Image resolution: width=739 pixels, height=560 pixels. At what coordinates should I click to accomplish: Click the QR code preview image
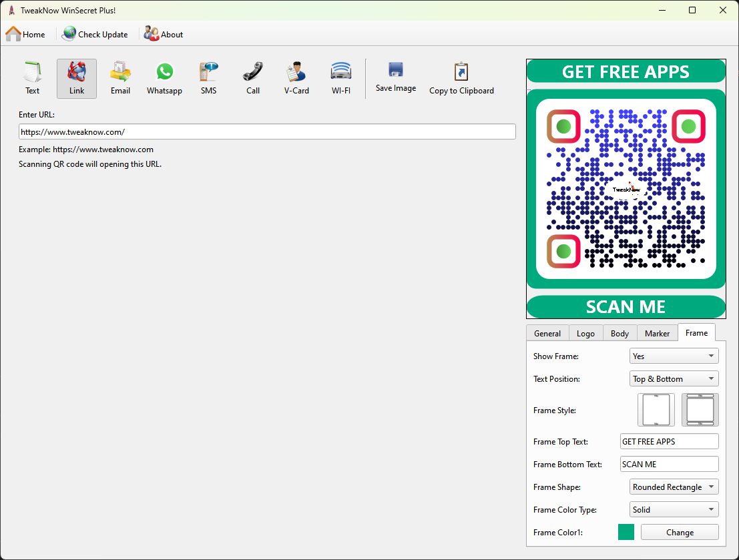(626, 188)
